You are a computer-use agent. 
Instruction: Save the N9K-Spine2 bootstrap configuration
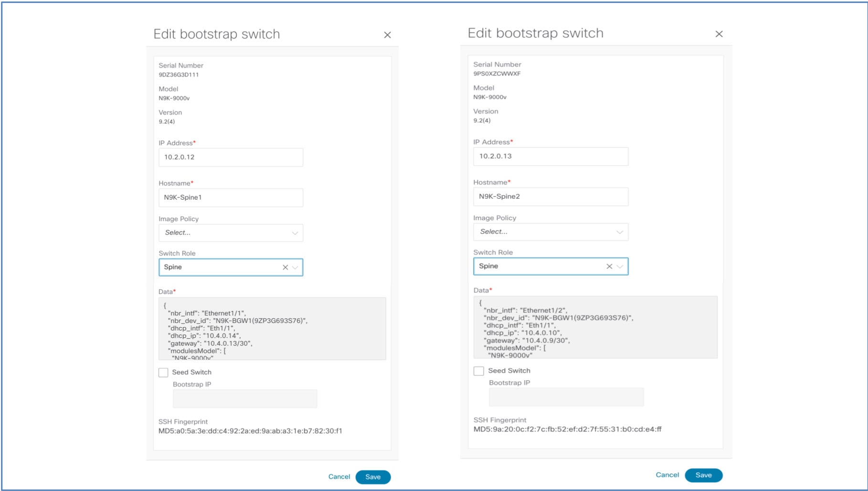pyautogui.click(x=704, y=475)
